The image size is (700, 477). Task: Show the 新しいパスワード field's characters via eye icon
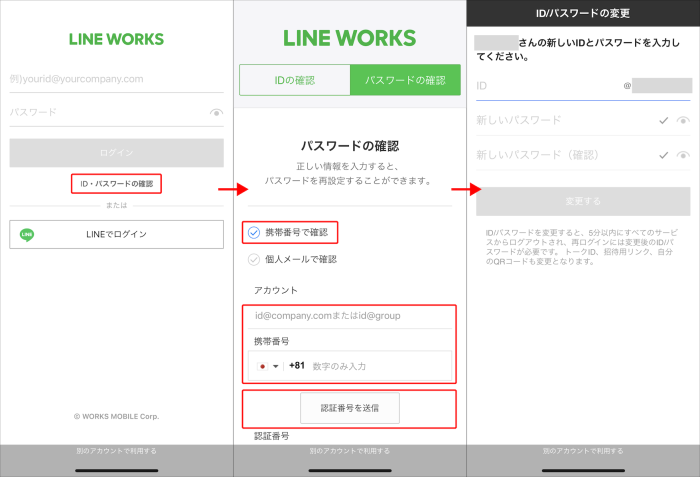(x=683, y=120)
